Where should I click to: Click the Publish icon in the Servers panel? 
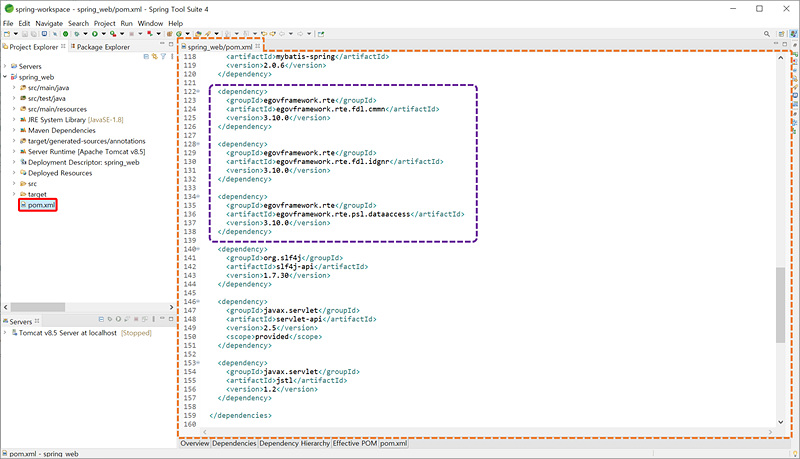(144, 319)
